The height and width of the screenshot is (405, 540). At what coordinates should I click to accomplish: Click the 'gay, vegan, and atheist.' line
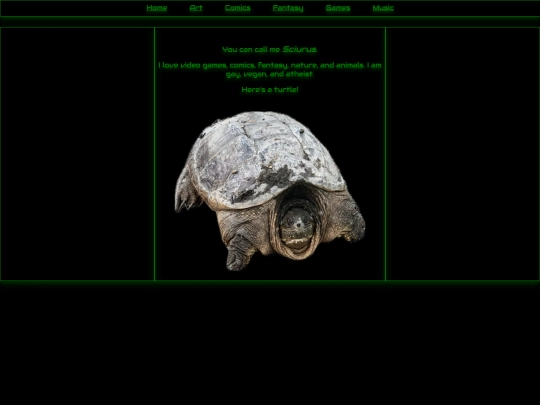[x=270, y=74]
